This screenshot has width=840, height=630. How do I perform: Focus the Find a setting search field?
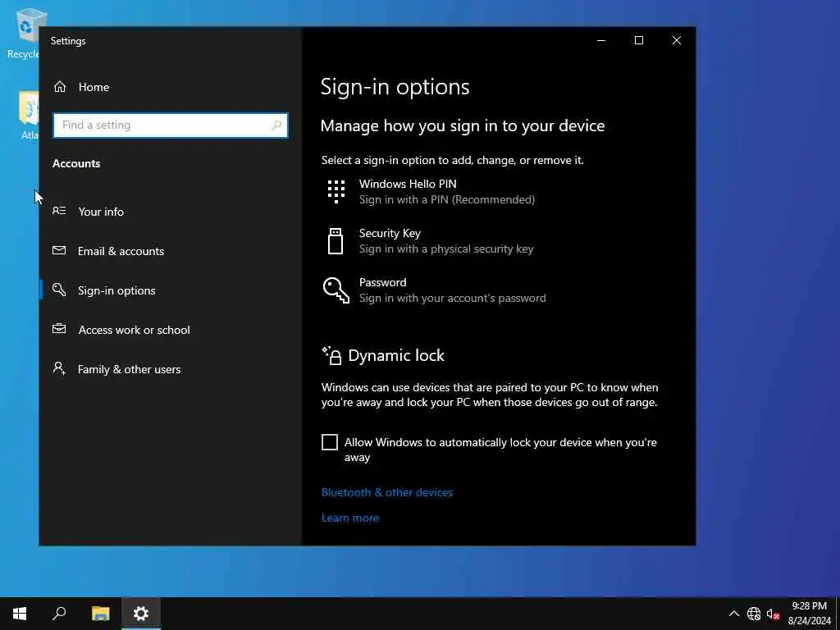point(171,126)
